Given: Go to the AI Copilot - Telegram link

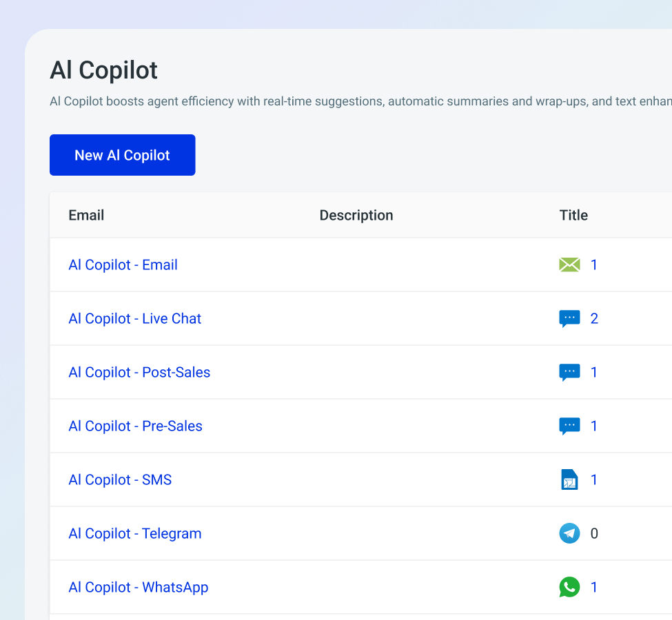Looking at the screenshot, I should (135, 533).
